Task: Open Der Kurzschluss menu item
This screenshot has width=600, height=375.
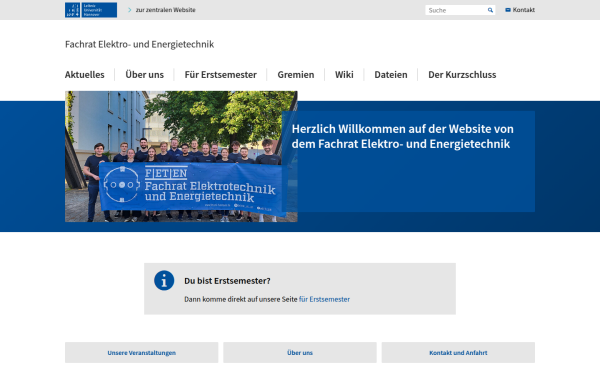Action: click(x=462, y=75)
